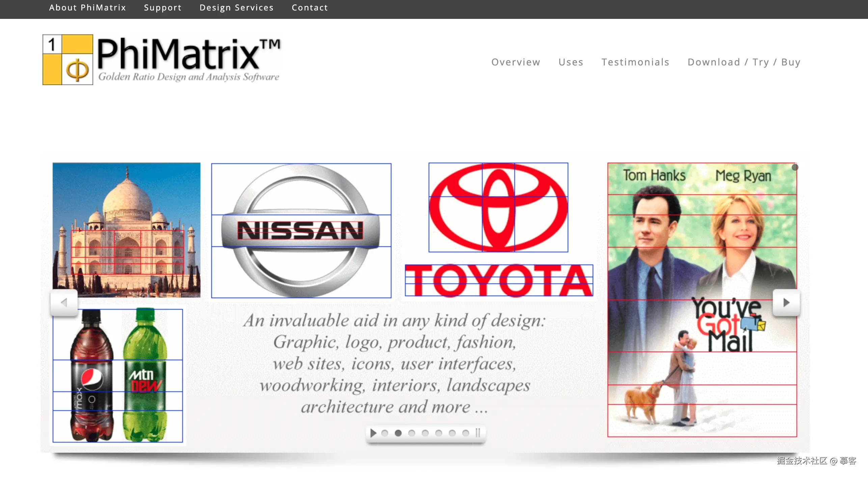This screenshot has width=868, height=477.
Task: Jump to the last slideshow dot
Action: click(465, 433)
